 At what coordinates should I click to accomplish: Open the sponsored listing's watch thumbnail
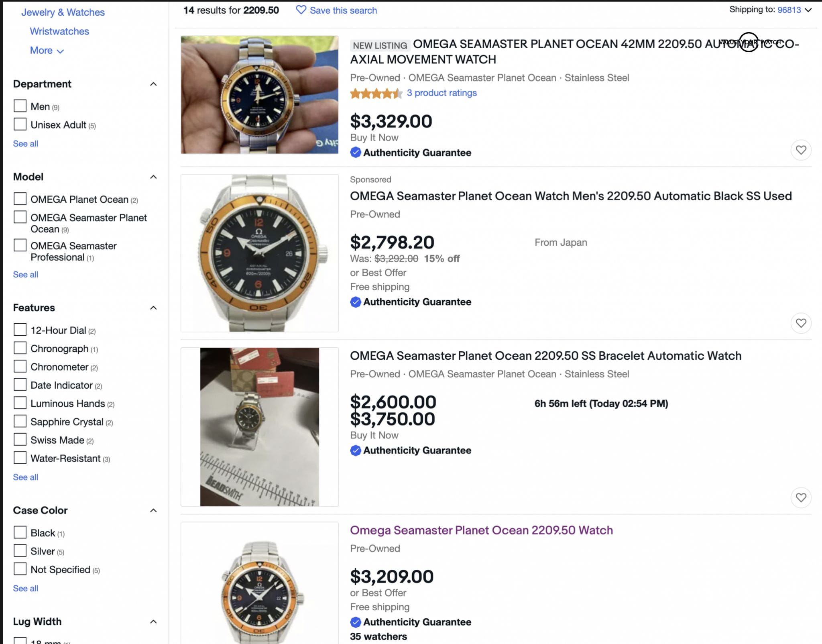[x=259, y=253]
